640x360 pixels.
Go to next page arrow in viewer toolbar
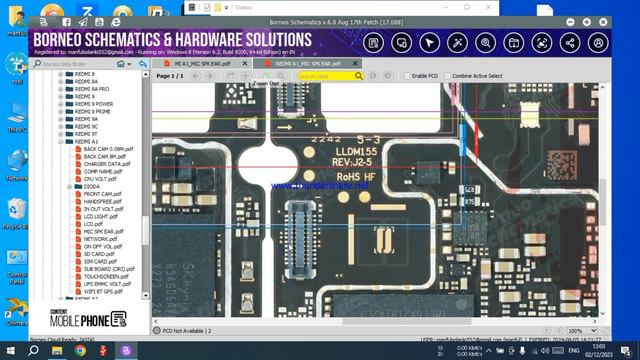tap(210, 76)
